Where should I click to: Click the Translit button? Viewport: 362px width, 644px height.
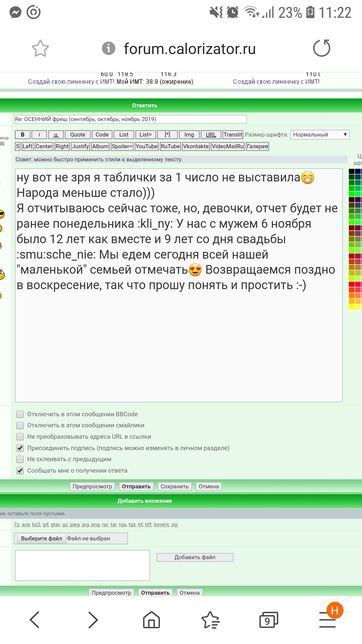pyautogui.click(x=233, y=135)
